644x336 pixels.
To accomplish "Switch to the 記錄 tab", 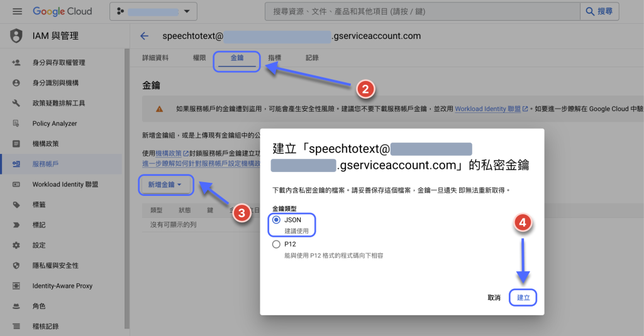I will 312,58.
